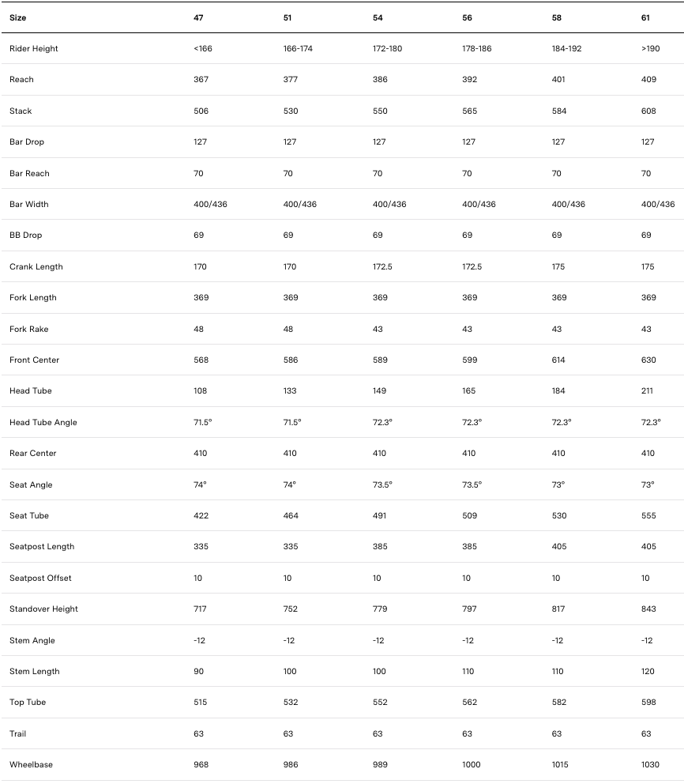Screen dimensions: 684x784
Task: Click the Head Tube value 211
Action: 648,391
